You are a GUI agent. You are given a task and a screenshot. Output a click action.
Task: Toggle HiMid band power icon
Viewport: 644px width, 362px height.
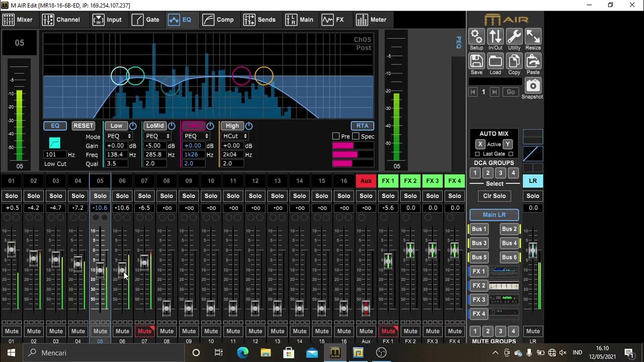(x=210, y=126)
